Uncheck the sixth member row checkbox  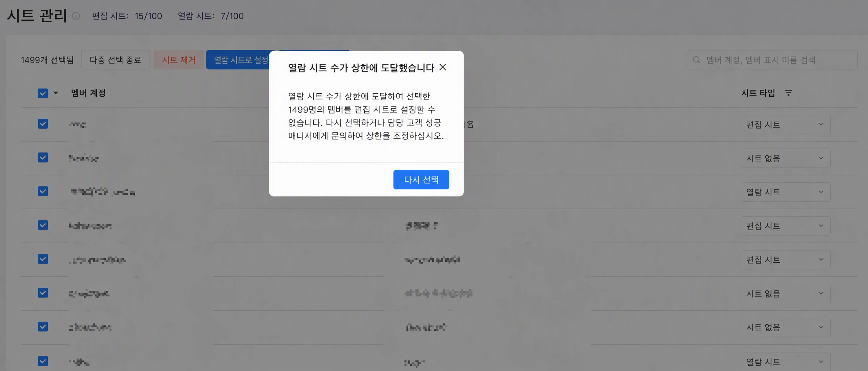43,293
